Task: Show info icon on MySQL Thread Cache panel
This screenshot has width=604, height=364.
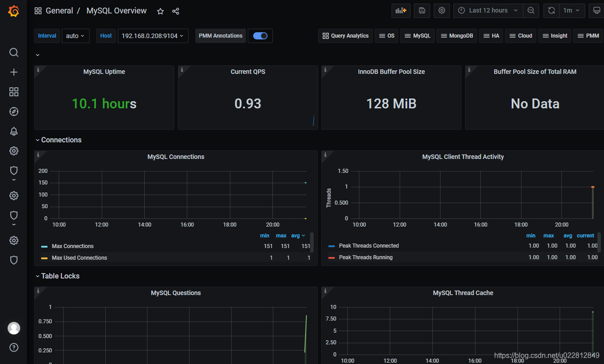Action: pos(325,291)
